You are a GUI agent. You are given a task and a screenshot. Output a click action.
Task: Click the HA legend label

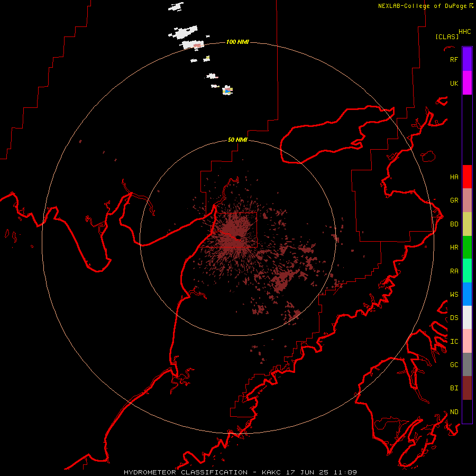454,177
